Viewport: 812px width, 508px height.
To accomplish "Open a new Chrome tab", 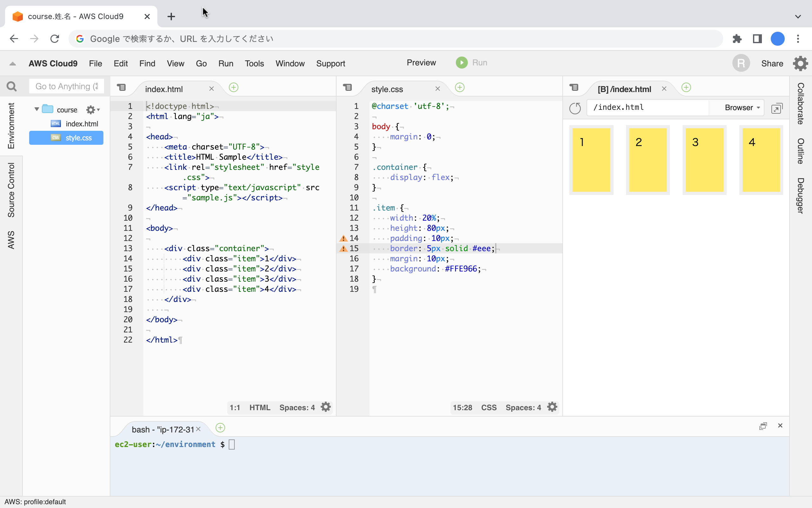I will (171, 17).
